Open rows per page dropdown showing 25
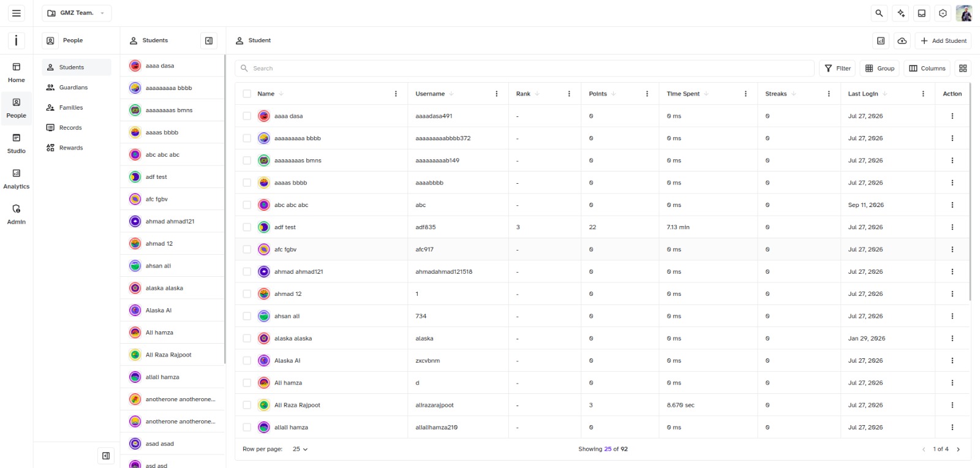 tap(300, 449)
